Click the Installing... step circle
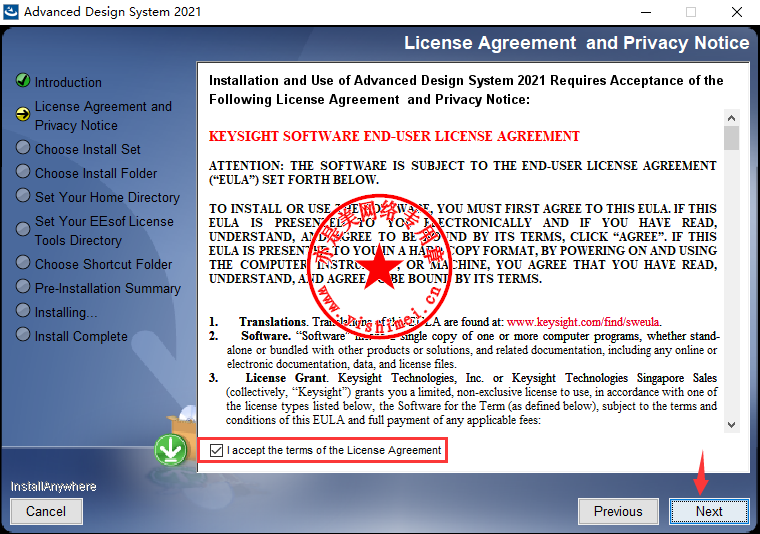 click(x=23, y=310)
